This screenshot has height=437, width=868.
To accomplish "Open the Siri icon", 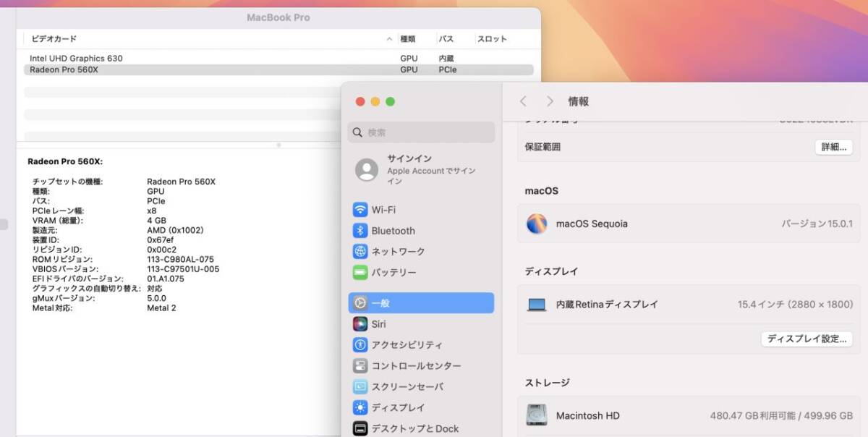I will pyautogui.click(x=360, y=324).
